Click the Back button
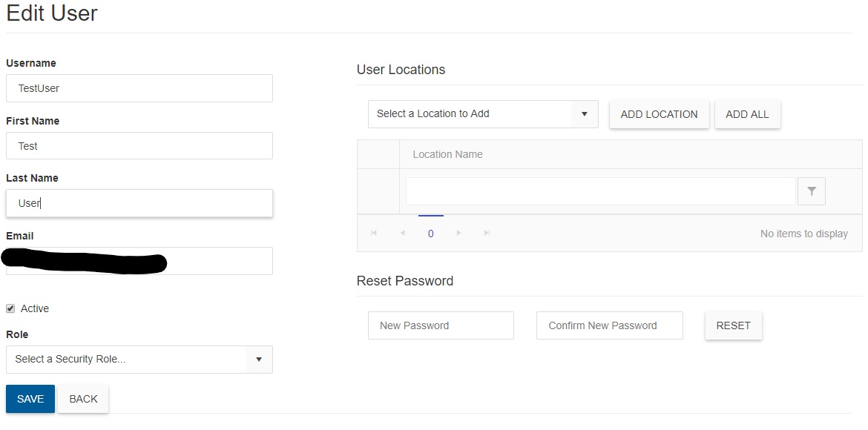This screenshot has width=868, height=430. click(x=83, y=399)
